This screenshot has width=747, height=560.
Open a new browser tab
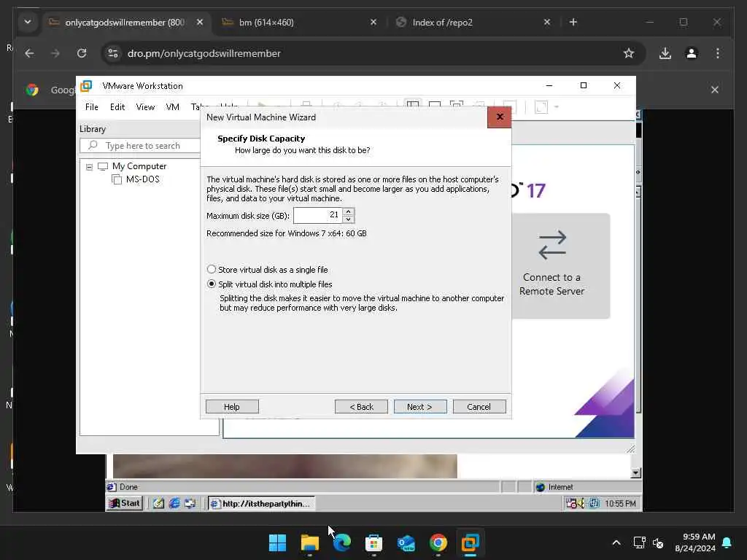(x=573, y=23)
